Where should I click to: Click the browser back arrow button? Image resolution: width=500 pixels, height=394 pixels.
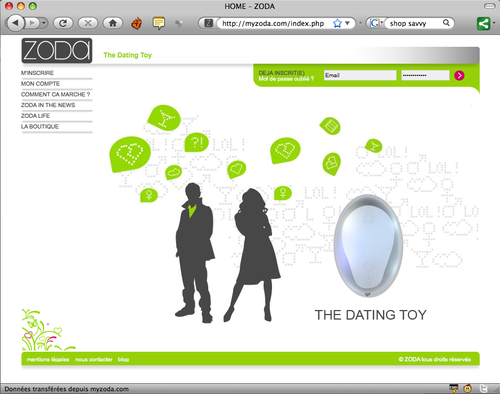pos(15,23)
